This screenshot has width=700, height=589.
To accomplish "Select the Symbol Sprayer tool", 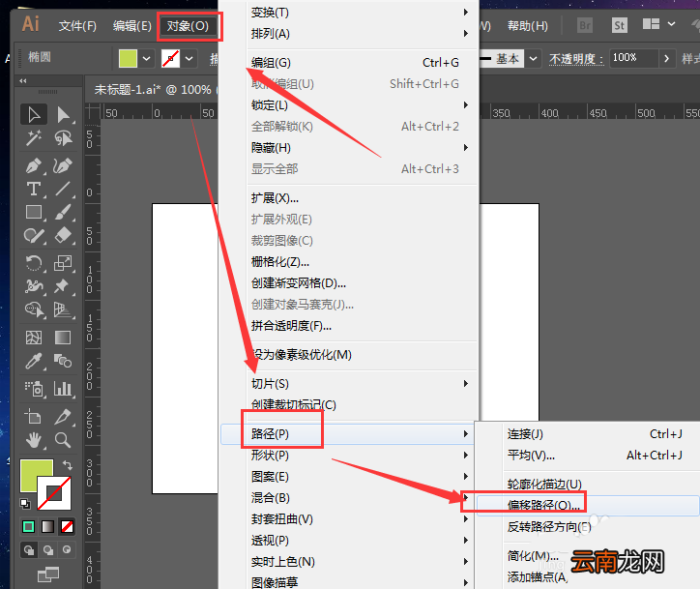I will pos(34,389).
